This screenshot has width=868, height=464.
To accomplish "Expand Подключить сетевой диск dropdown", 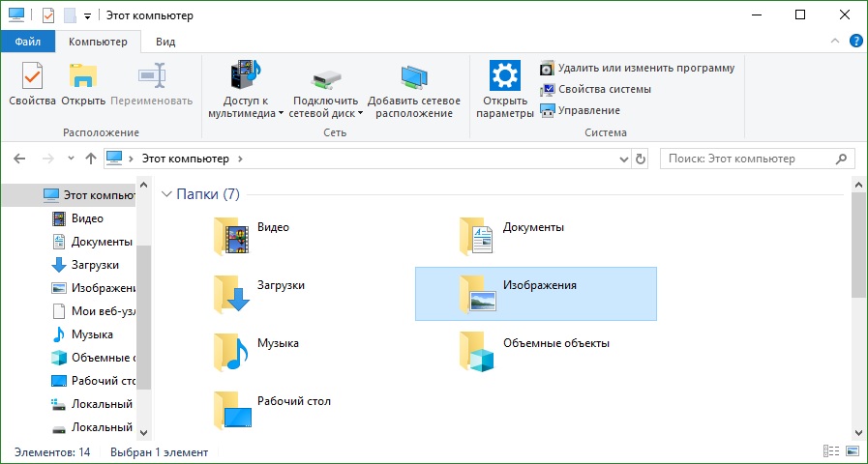I will tap(360, 113).
